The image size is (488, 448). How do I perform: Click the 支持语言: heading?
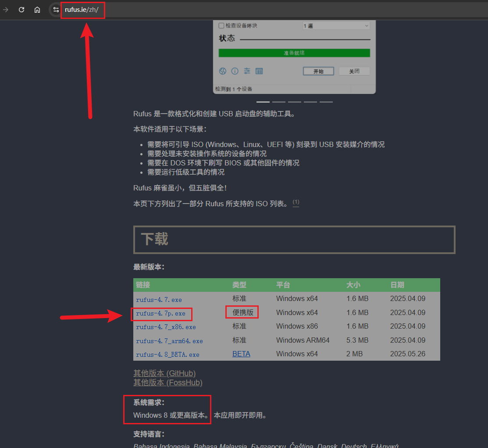(149, 434)
